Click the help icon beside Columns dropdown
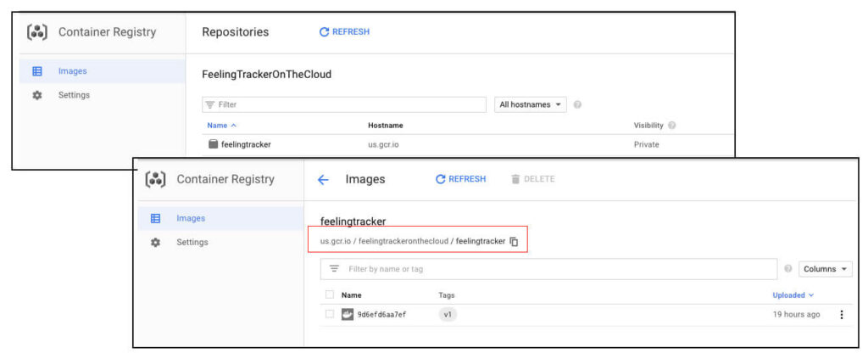 [x=788, y=269]
